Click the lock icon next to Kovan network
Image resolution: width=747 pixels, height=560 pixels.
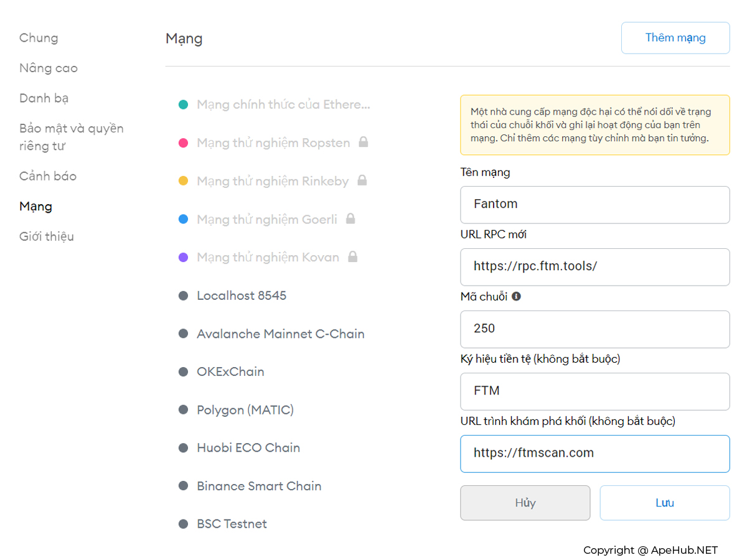353,257
